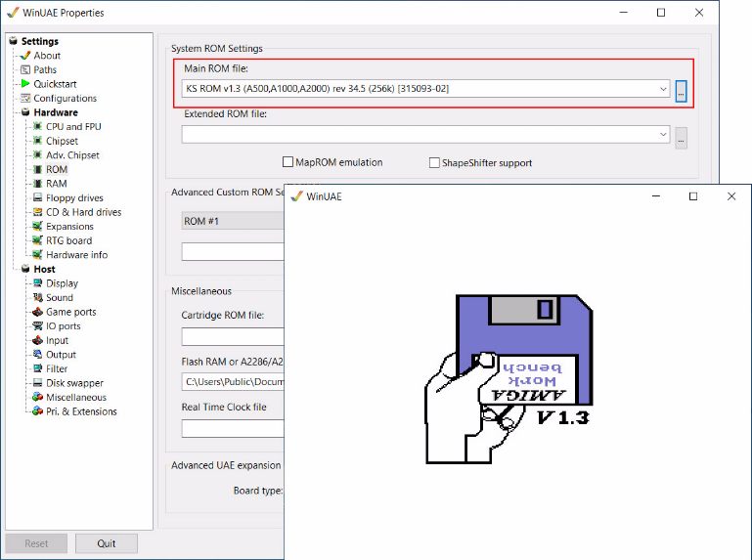Click the Game ports joystick icon
752x560 pixels.
coord(37,312)
